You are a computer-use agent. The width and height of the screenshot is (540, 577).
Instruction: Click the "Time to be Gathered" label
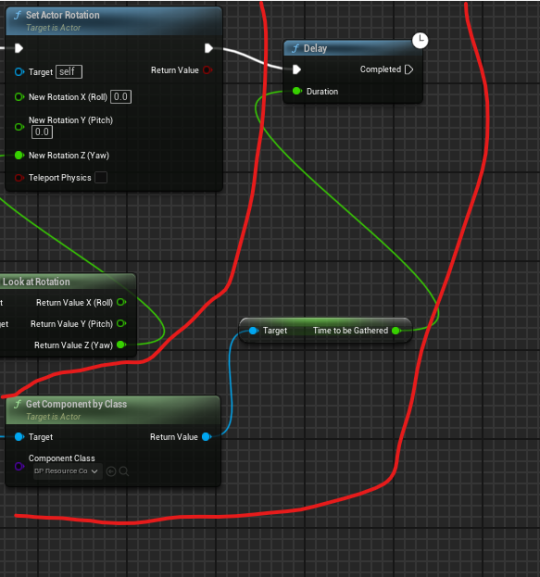[x=350, y=330]
